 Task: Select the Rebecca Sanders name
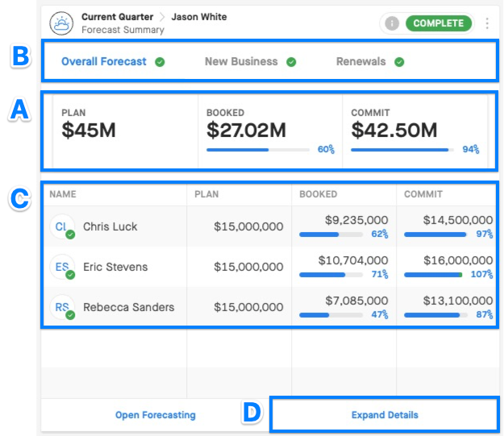click(x=128, y=307)
